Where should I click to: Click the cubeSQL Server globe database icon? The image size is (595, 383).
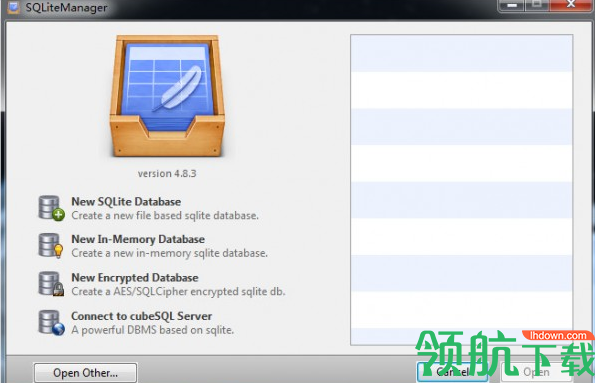(x=51, y=323)
